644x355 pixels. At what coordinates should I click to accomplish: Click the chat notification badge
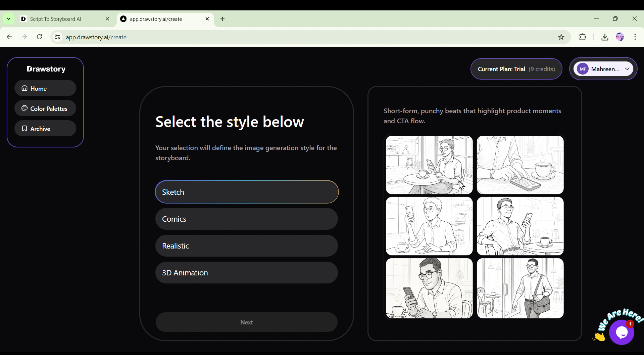630,324
